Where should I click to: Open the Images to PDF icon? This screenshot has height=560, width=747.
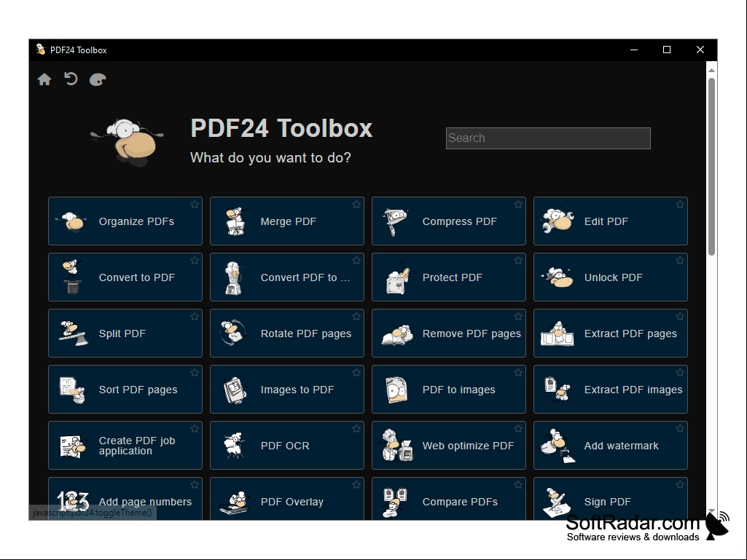[x=235, y=390]
